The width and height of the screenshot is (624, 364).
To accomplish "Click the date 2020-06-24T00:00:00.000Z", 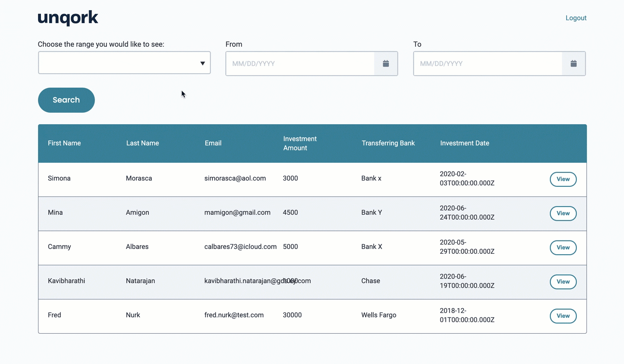I will (x=467, y=213).
